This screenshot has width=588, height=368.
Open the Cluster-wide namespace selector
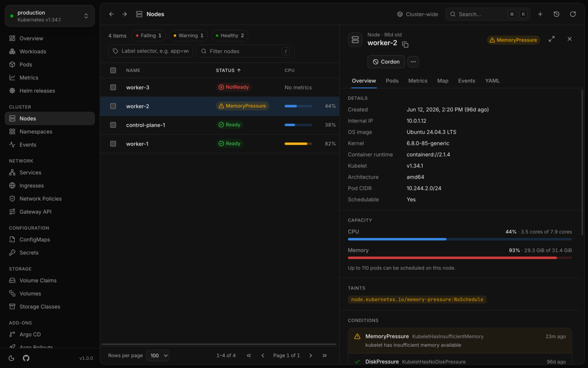click(418, 14)
